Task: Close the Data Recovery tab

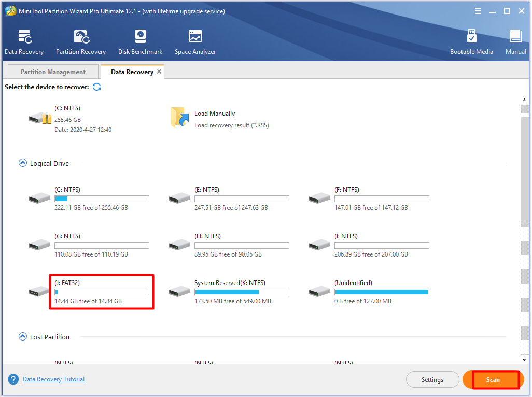Action: tap(159, 72)
